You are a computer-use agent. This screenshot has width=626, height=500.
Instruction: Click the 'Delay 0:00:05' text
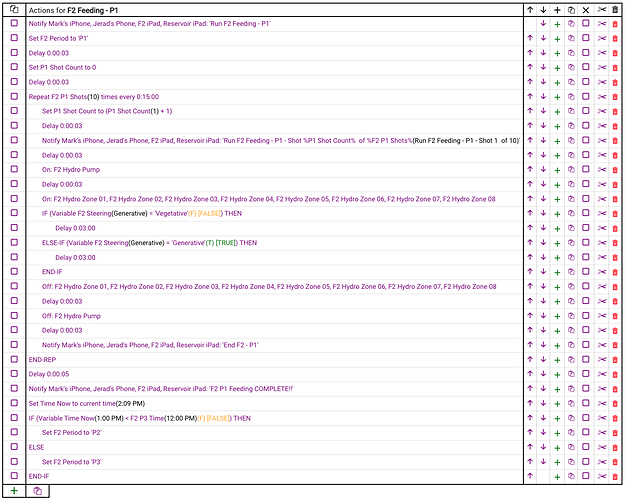click(x=49, y=374)
